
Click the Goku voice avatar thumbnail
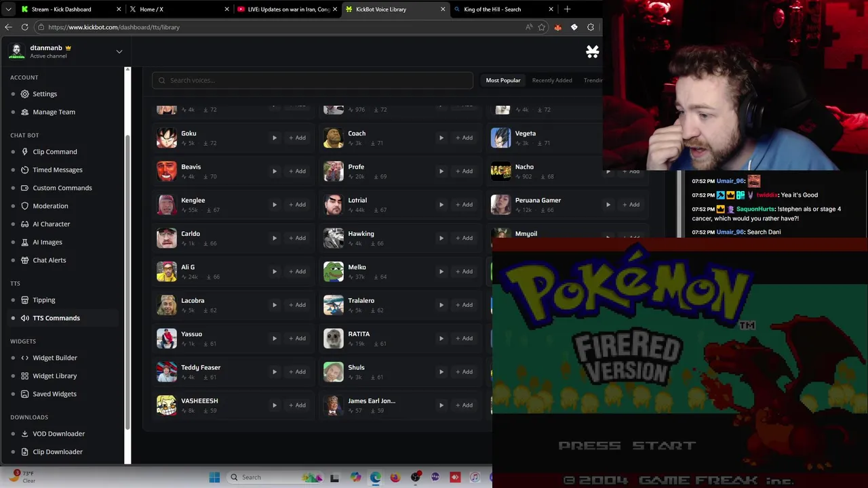pyautogui.click(x=167, y=138)
